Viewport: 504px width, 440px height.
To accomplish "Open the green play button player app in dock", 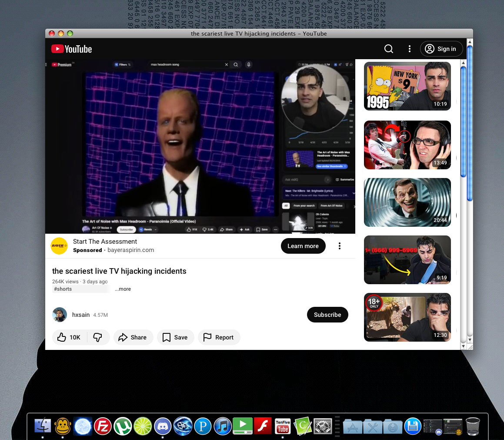I will click(243, 426).
